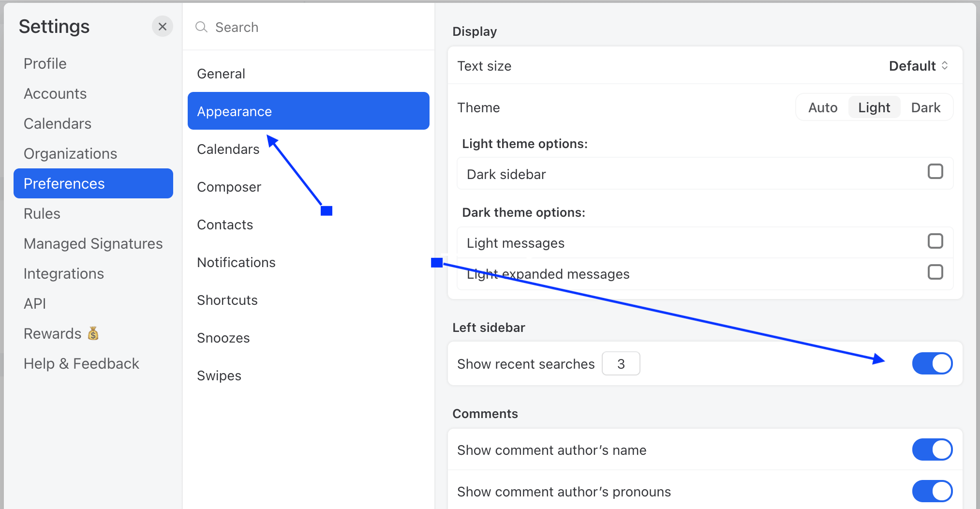Disable Show comment author's name toggle
Viewport: 980px width, 509px height.
coord(932,449)
